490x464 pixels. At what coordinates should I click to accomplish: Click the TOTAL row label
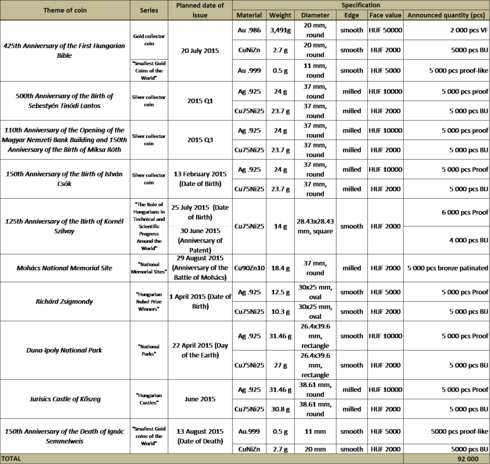(11, 459)
